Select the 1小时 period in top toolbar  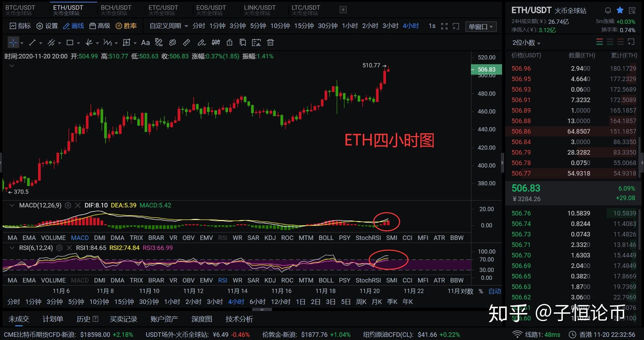[350, 26]
